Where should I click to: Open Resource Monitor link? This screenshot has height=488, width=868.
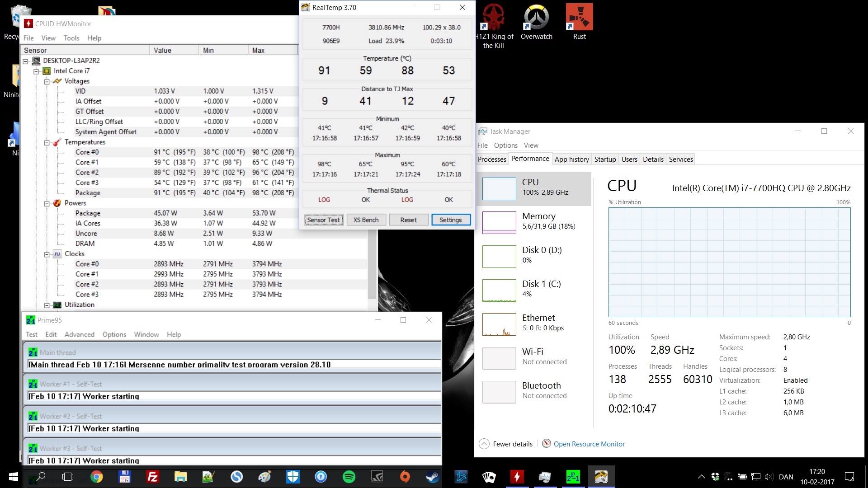[589, 444]
